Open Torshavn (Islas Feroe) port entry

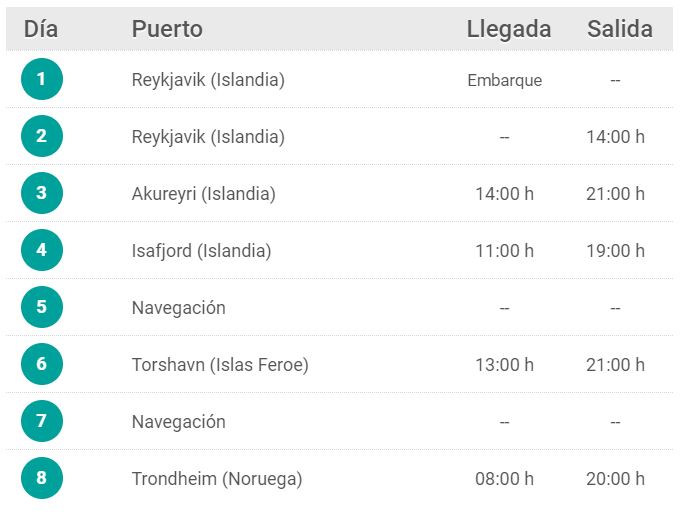[220, 365]
